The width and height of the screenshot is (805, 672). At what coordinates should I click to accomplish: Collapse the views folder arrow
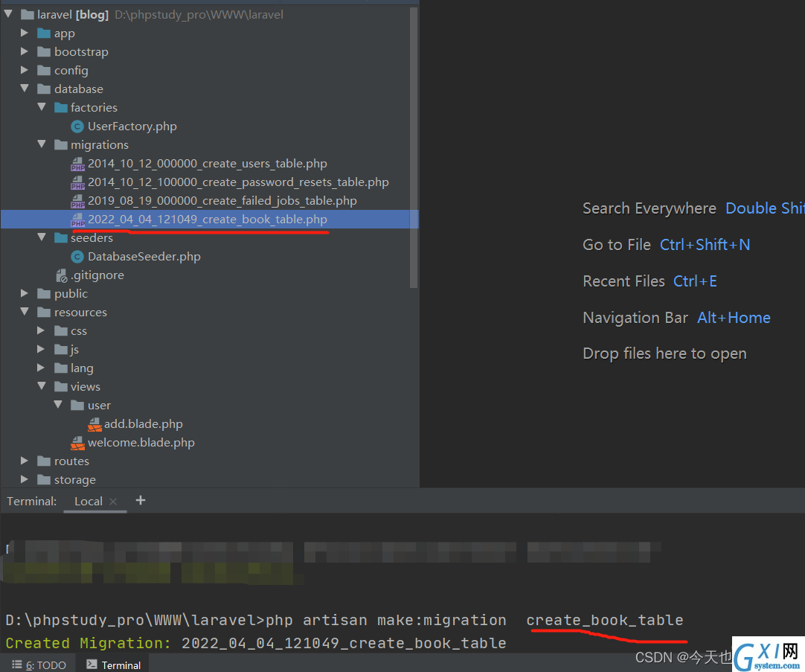click(42, 386)
